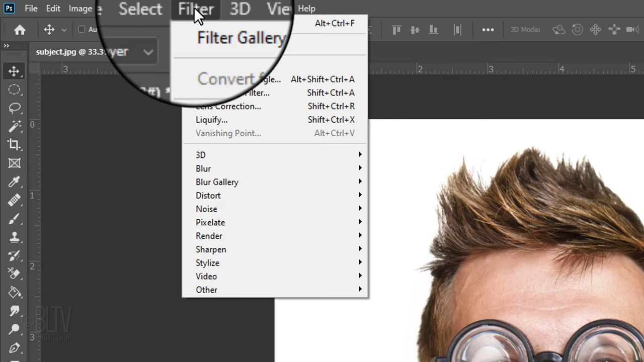Open the Image menu
Viewport: 644px width, 362px height.
pos(80,9)
